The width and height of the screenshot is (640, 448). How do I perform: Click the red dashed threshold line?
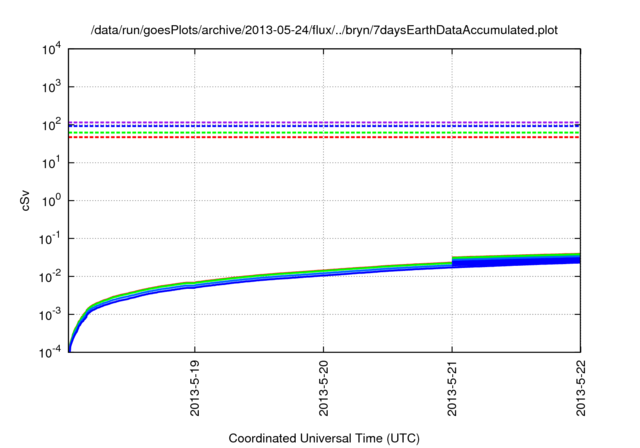point(324,137)
